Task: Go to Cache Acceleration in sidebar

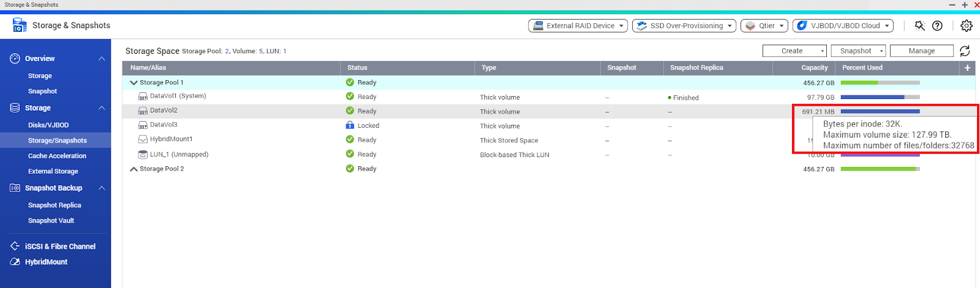Action: click(57, 156)
